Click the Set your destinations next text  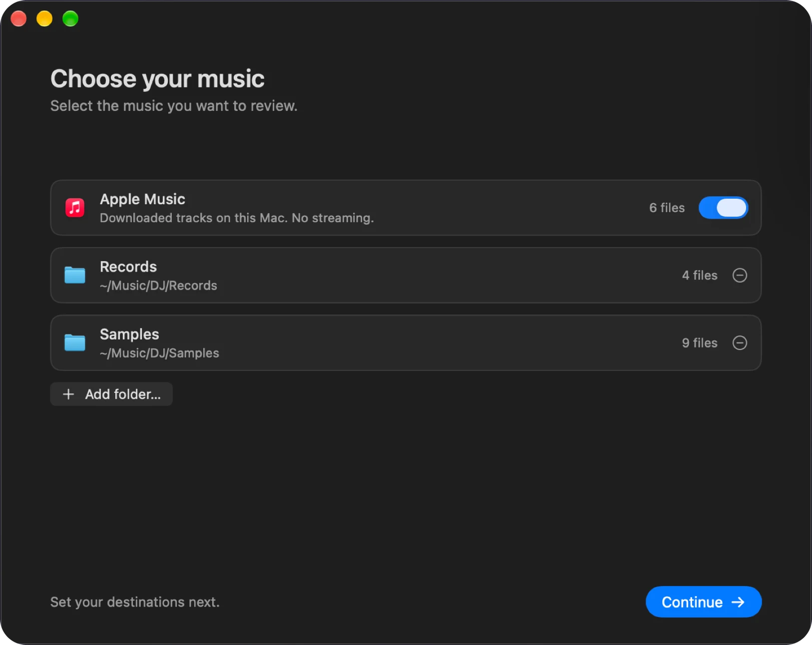tap(135, 602)
